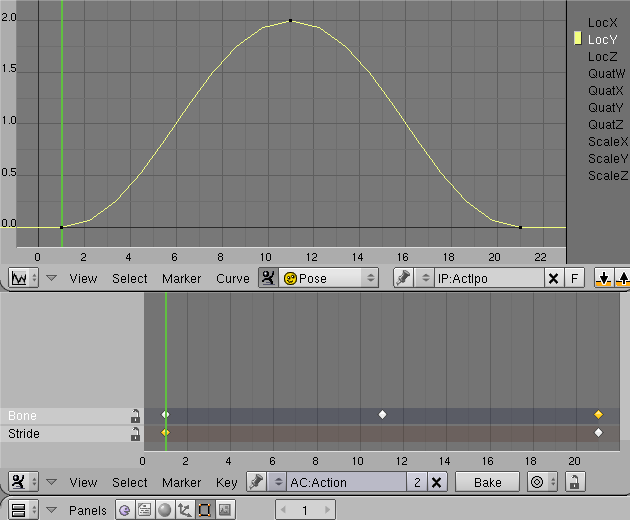Toggle fake user F button
The image size is (630, 520).
tap(575, 278)
